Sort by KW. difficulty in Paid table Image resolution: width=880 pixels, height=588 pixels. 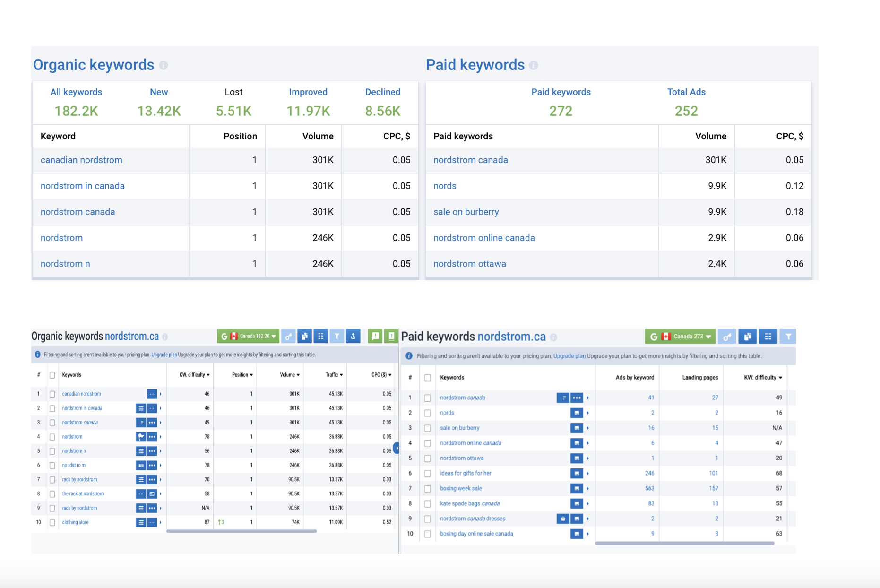763,378
